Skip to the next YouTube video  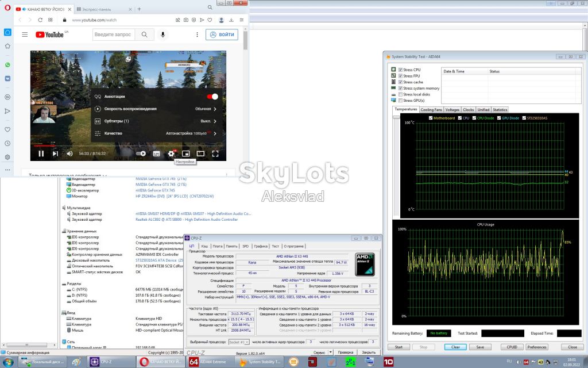[55, 154]
